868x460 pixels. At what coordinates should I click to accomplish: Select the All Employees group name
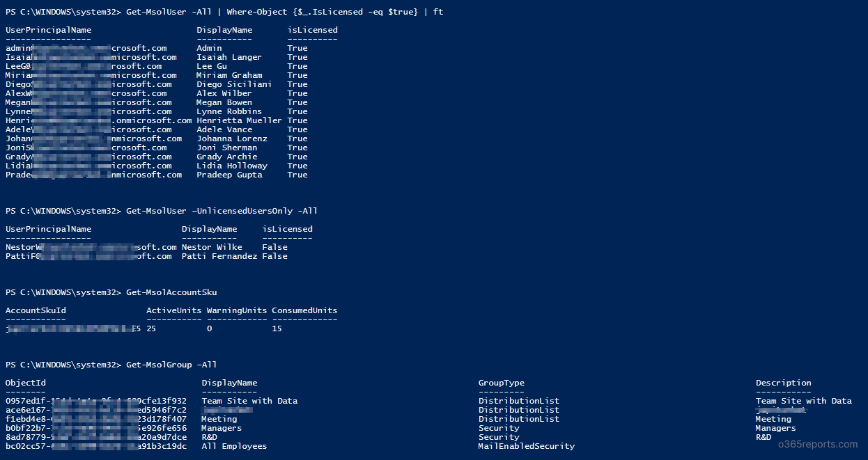pos(234,446)
